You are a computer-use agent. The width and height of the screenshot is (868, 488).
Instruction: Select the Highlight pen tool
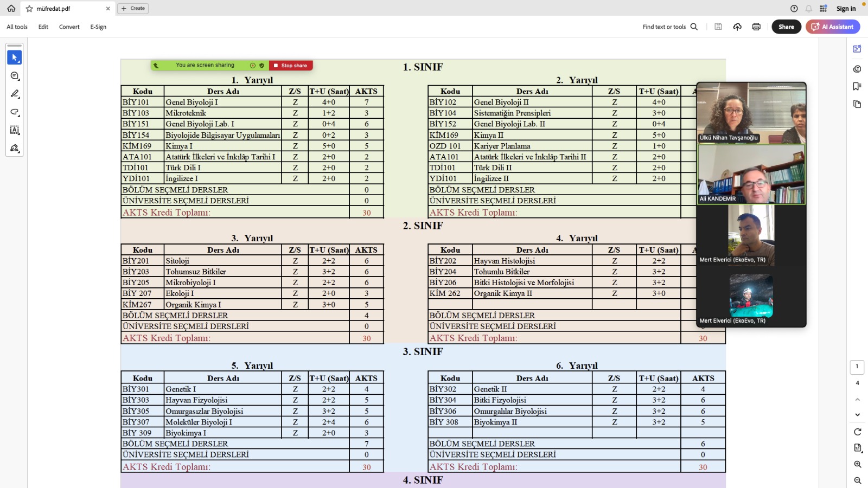(x=15, y=94)
